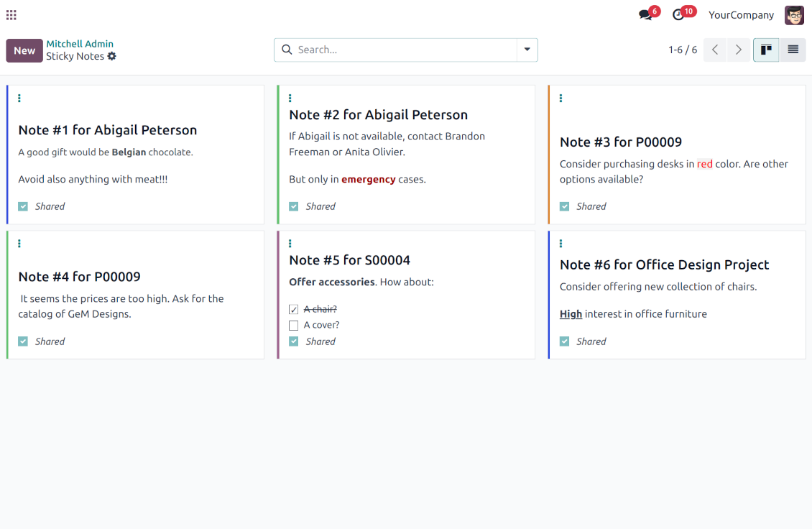Click the New button
This screenshot has width=812, height=529.
point(24,50)
